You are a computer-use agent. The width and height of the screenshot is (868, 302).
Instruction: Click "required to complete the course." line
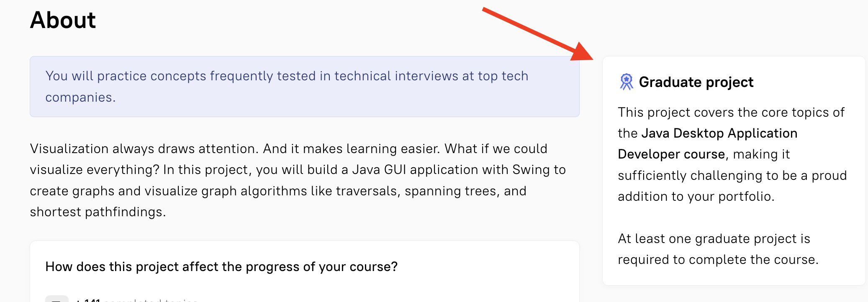point(718,259)
